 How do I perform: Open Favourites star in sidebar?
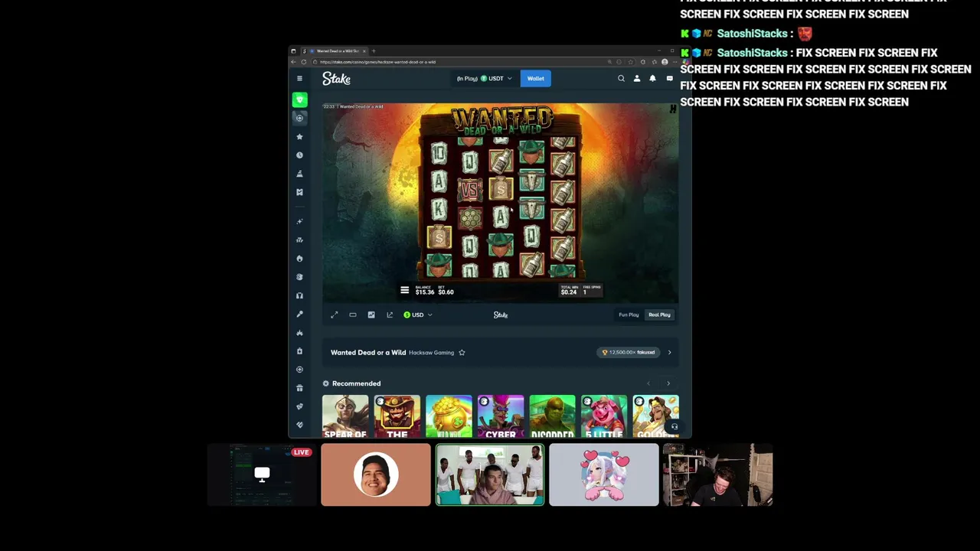[x=299, y=136]
